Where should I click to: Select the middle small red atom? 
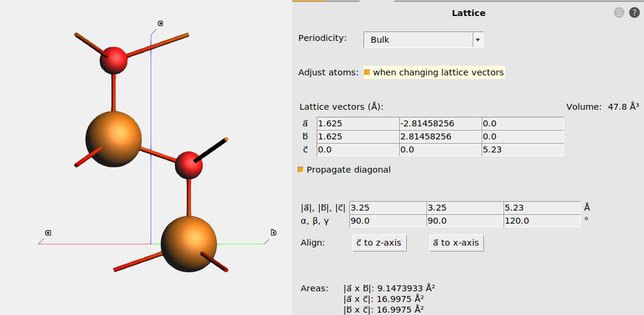(189, 164)
